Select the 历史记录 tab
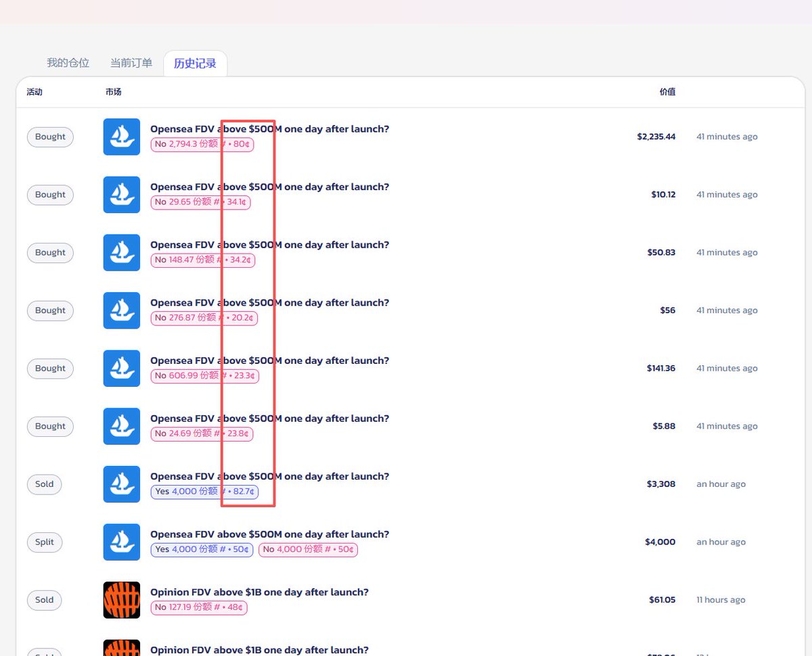 point(195,64)
